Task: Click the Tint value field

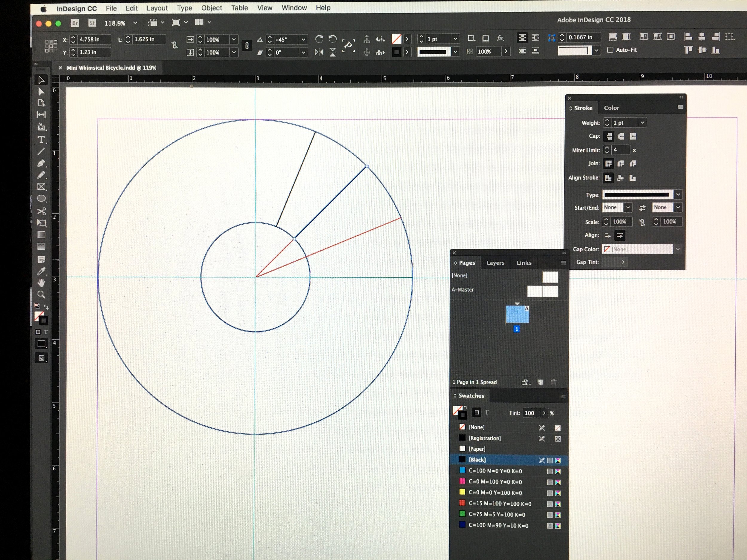Action: (x=531, y=413)
